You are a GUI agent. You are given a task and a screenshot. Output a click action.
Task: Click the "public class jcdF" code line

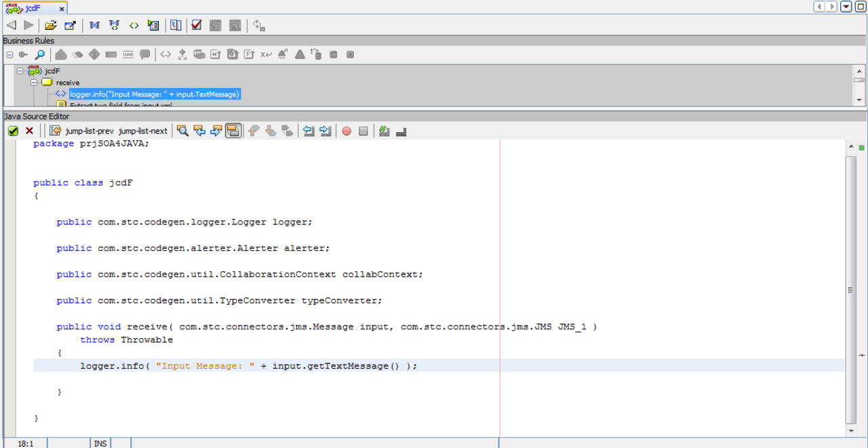pos(83,182)
